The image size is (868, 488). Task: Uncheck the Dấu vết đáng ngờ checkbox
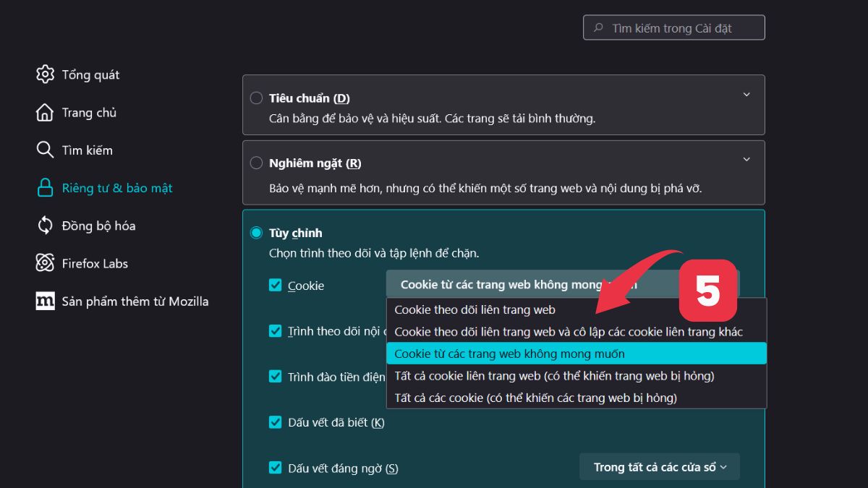276,468
